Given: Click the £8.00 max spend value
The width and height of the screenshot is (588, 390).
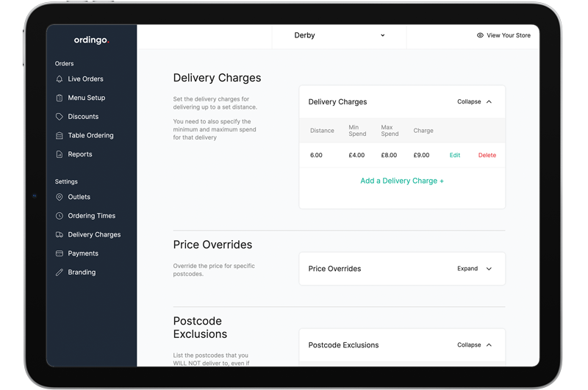Looking at the screenshot, I should click(x=389, y=155).
